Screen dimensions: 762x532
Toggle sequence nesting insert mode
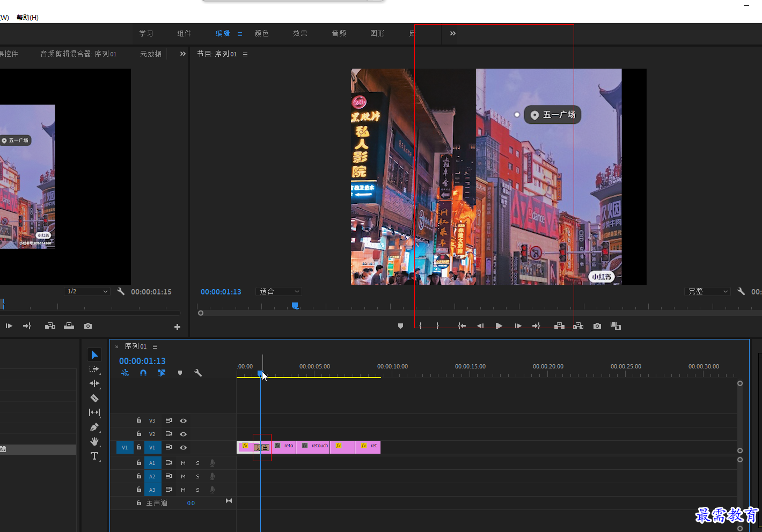125,373
